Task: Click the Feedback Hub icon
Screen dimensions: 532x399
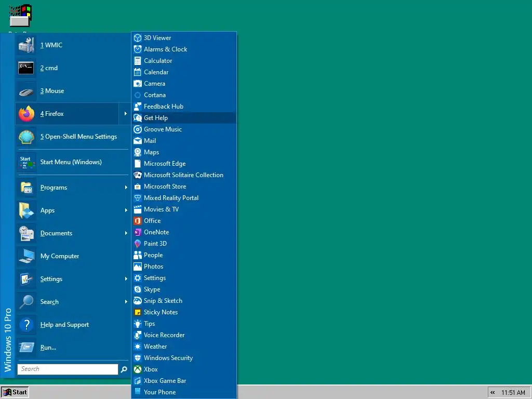Action: [137, 107]
